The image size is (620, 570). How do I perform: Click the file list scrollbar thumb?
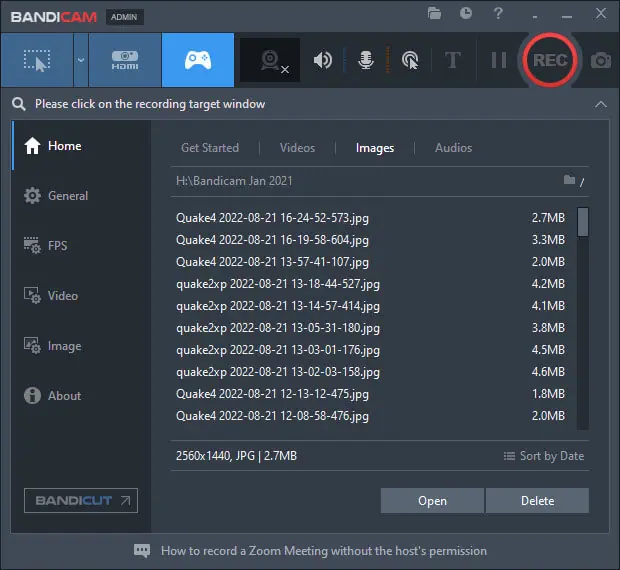coord(582,222)
